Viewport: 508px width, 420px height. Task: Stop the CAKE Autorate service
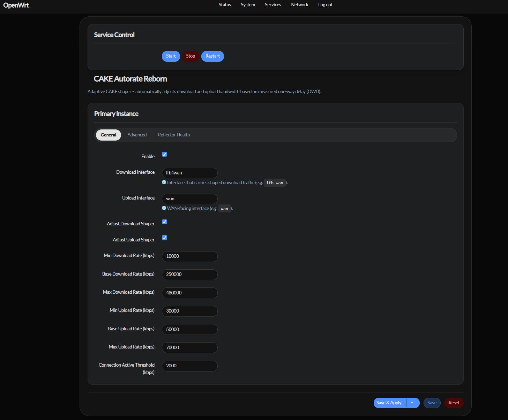point(190,56)
